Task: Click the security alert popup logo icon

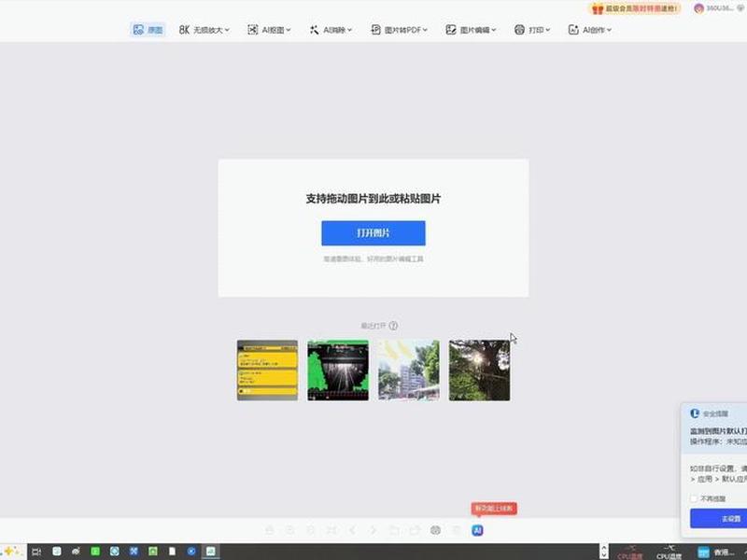Action: 695,413
